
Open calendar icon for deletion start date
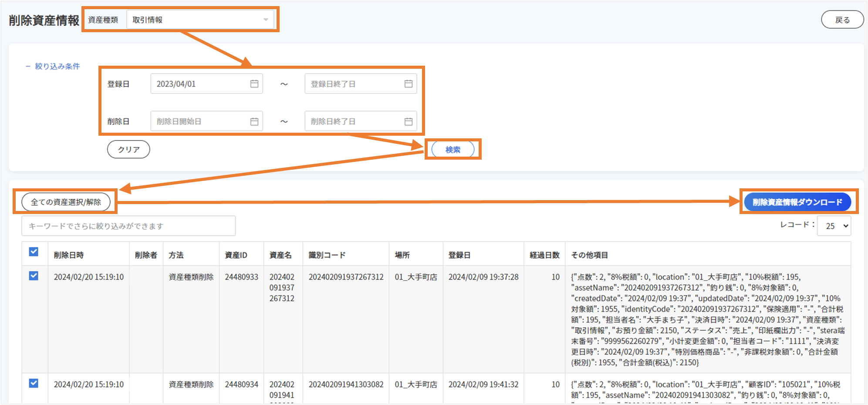254,121
